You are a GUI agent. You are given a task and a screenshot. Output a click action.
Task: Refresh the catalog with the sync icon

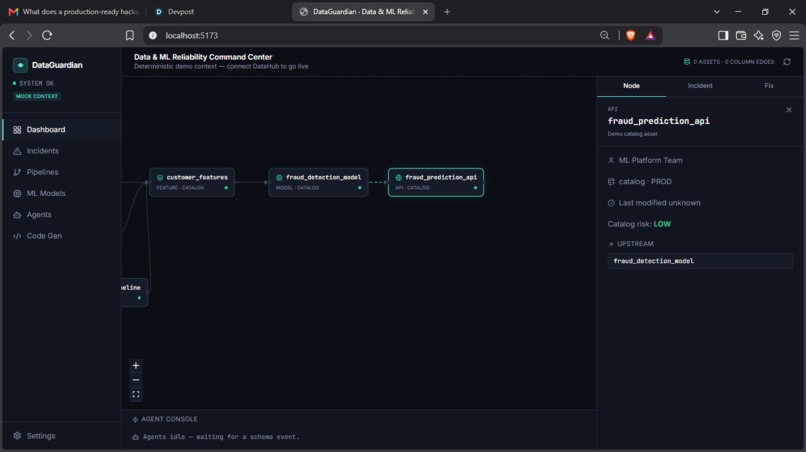[x=787, y=62]
